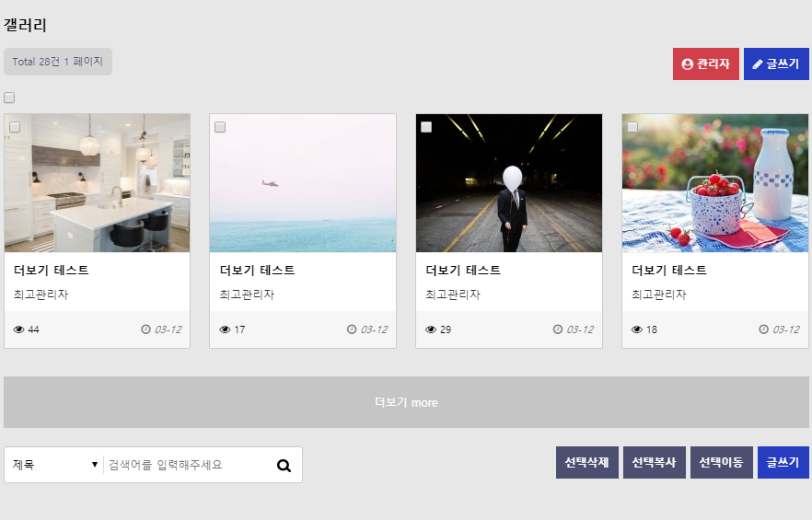Toggle the select-all checkbox above gallery

9,98
